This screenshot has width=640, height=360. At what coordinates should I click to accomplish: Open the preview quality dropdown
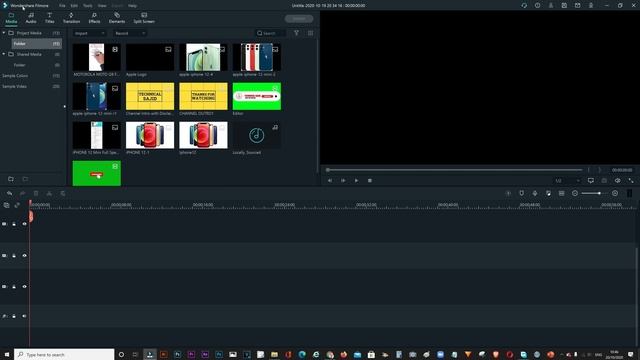[567, 180]
